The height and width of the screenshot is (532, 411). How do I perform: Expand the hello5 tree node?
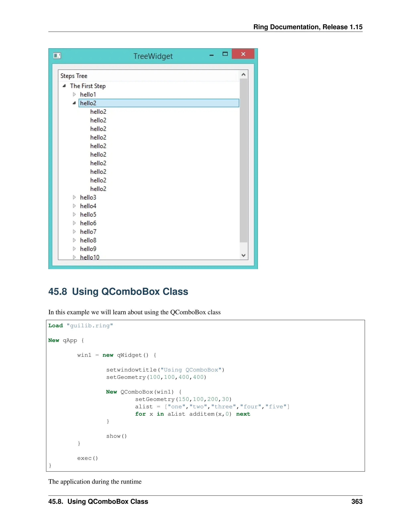tap(74, 214)
